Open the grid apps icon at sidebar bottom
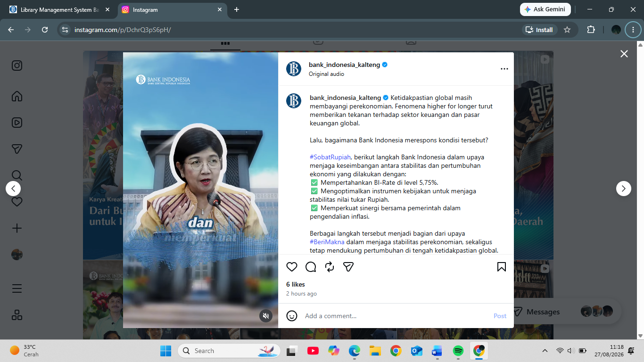This screenshot has width=644, height=362. [x=17, y=315]
